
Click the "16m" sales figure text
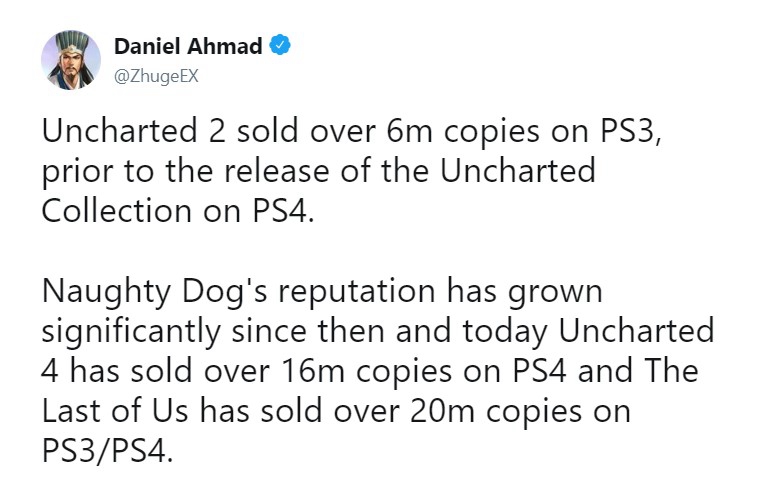coord(313,371)
